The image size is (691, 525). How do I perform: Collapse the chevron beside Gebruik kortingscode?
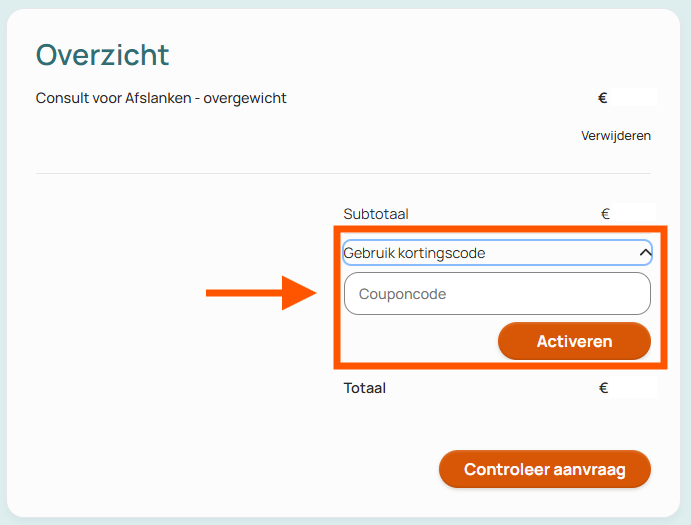645,253
